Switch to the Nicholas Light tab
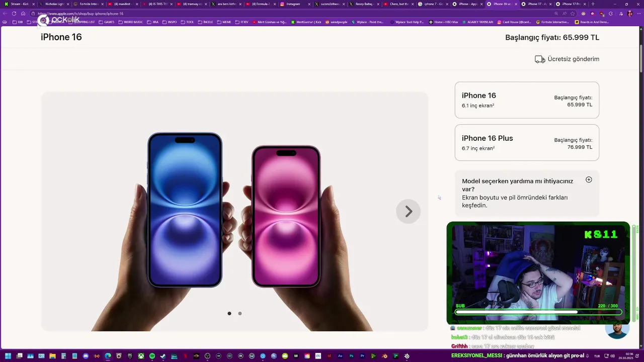Image resolution: width=644 pixels, height=362 pixels. pyautogui.click(x=54, y=4)
